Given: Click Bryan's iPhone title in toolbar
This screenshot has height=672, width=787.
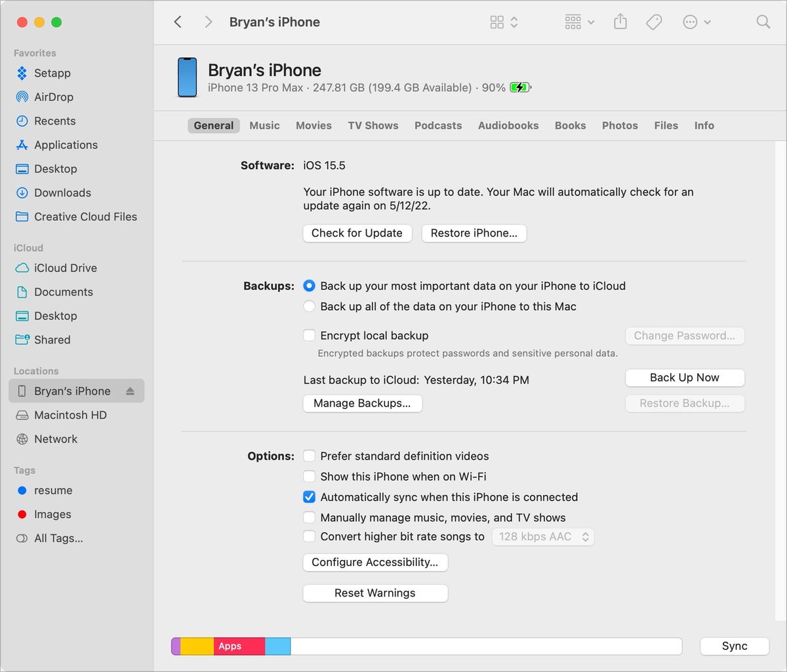Looking at the screenshot, I should pyautogui.click(x=274, y=22).
